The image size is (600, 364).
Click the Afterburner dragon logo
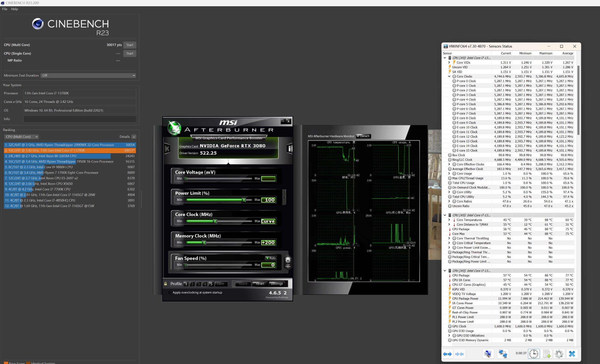click(x=174, y=128)
